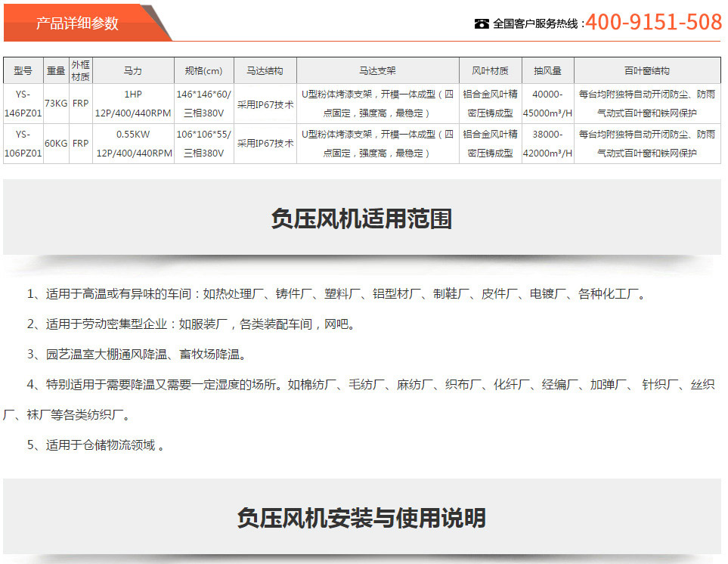
Task: Click airflow cell 40000-45000m³/H
Action: (548, 104)
